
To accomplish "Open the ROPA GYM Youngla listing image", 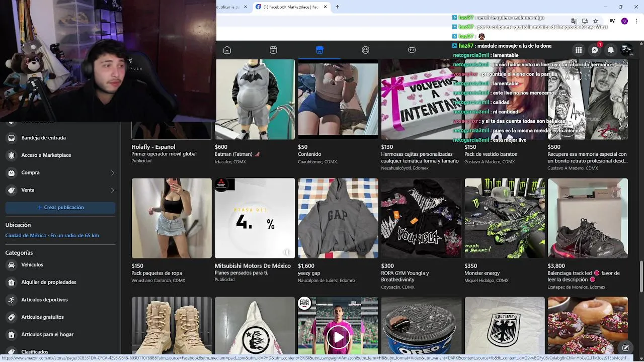I will [421, 218].
